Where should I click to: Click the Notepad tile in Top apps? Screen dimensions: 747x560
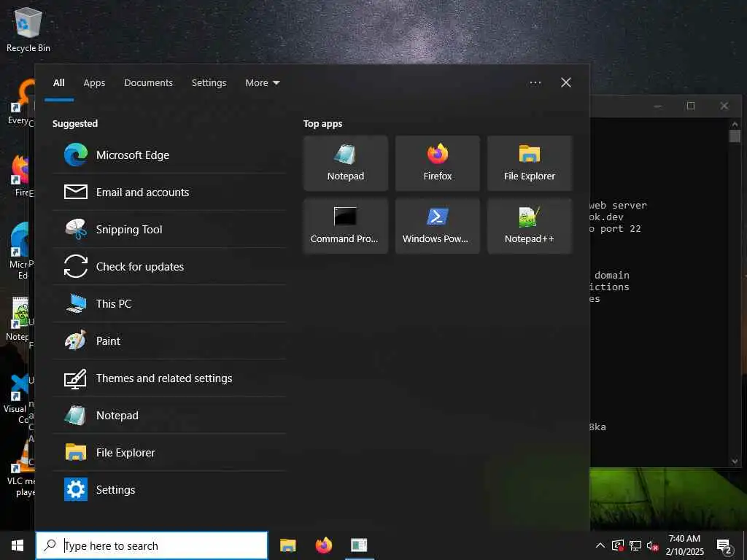(345, 163)
